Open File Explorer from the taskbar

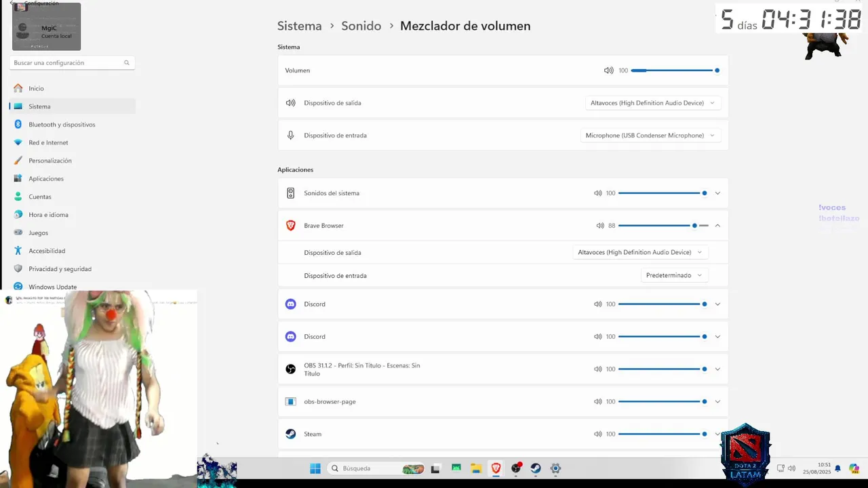(476, 468)
